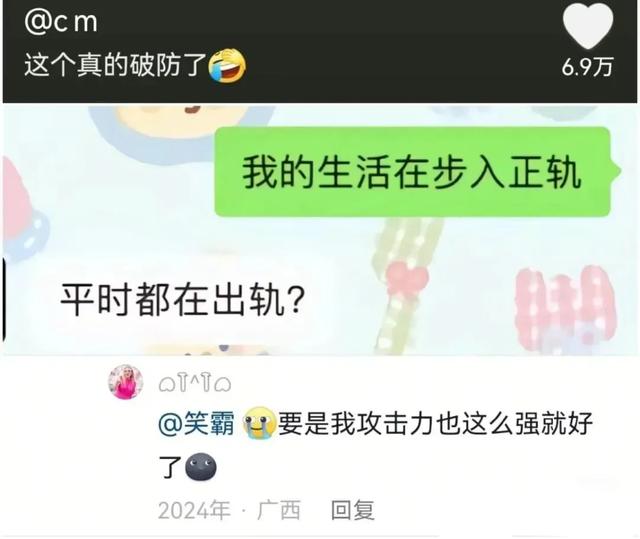Reply to the comment via 回复
Screen dimensions: 640x539
353,510
